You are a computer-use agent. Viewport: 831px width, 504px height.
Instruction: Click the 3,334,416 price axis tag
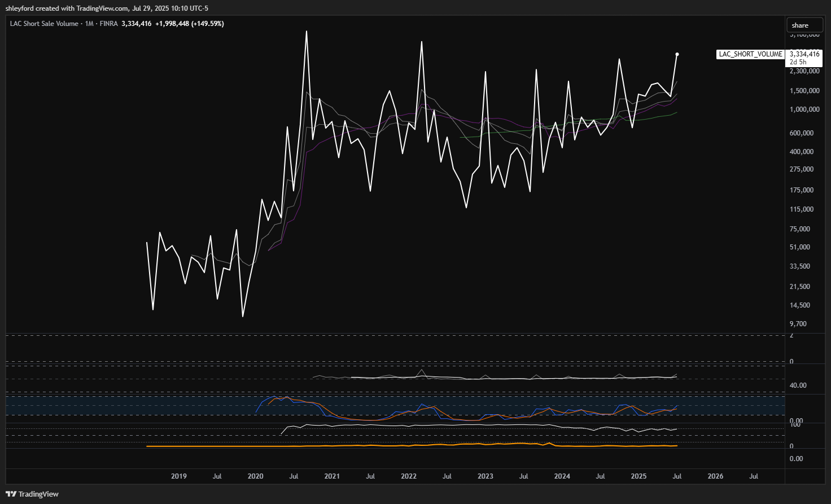pyautogui.click(x=804, y=54)
